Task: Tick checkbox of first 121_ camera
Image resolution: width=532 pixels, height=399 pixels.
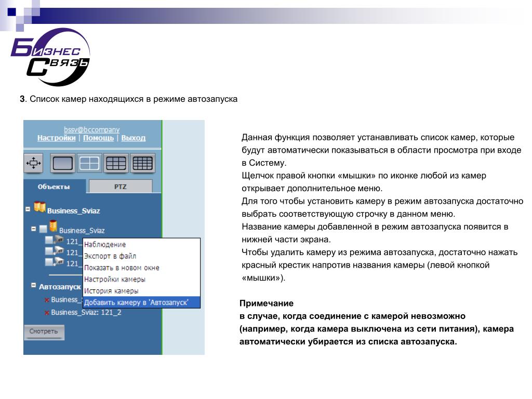Action: [x=49, y=240]
